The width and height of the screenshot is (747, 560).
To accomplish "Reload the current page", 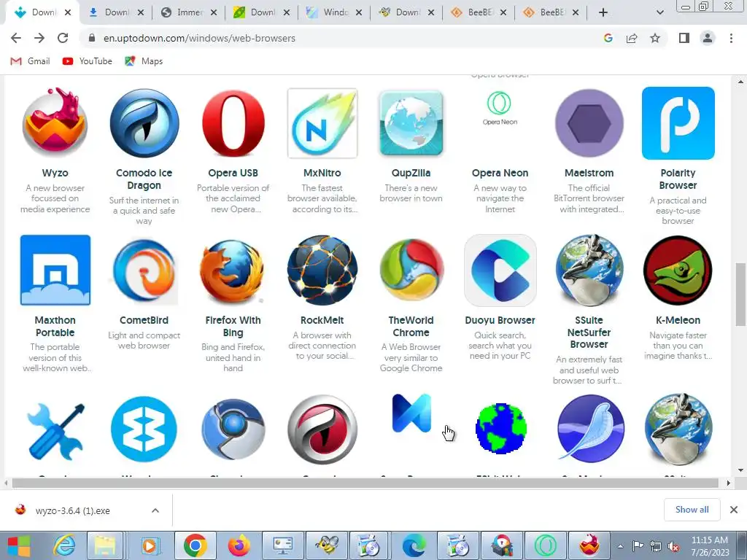I will (63, 38).
